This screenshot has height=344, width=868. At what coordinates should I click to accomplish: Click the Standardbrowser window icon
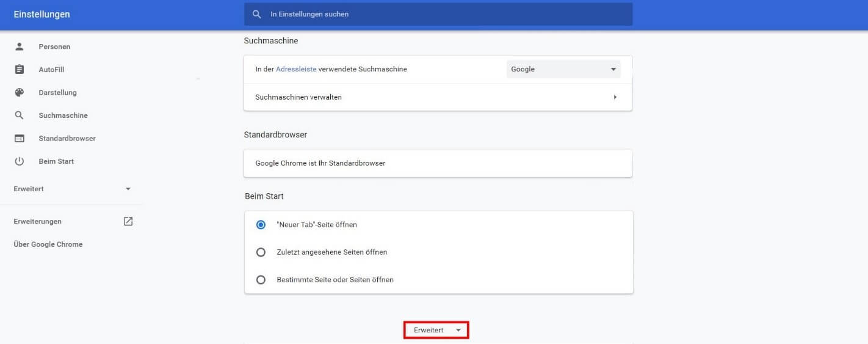click(x=20, y=139)
